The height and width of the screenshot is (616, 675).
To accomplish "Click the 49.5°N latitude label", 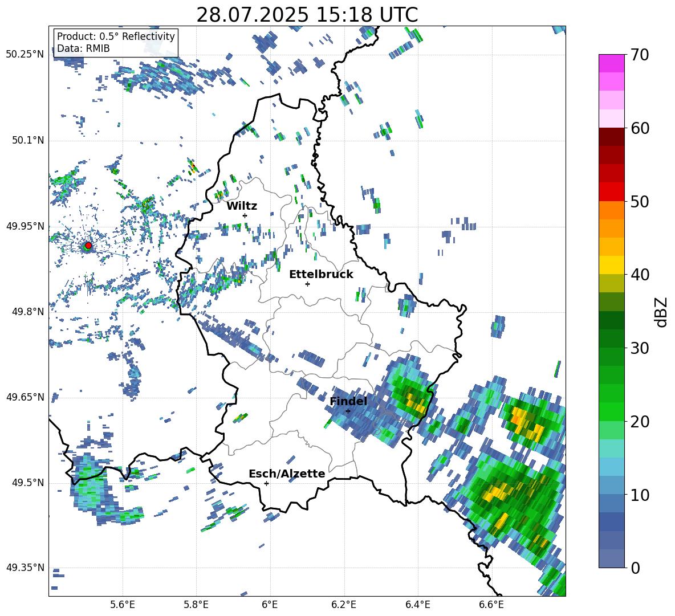I will (27, 482).
